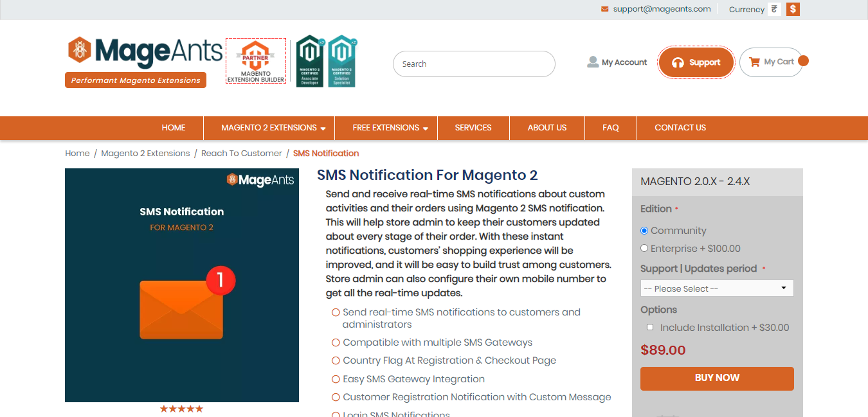Click the Easy SMS Gateway Integration feature
Image resolution: width=868 pixels, height=417 pixels.
point(413,379)
